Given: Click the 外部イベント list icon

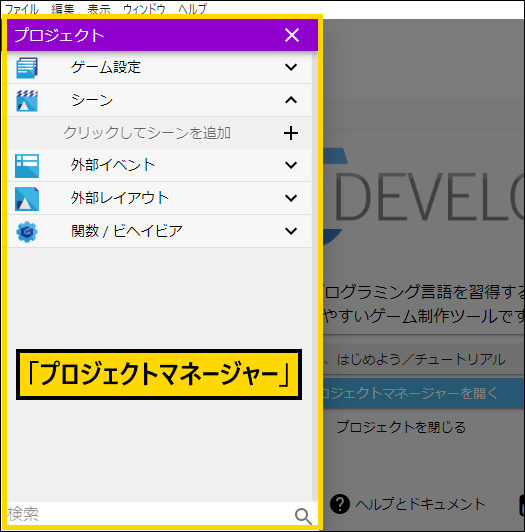Looking at the screenshot, I should (27, 166).
